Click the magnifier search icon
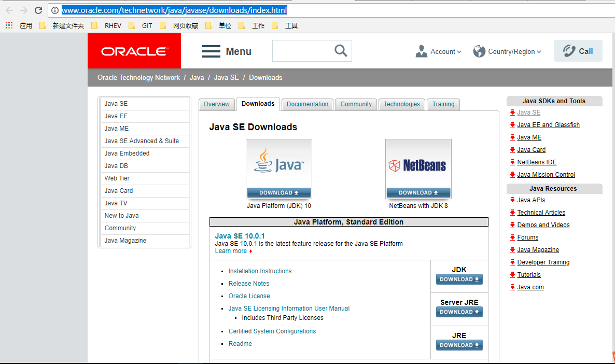Image resolution: width=615 pixels, height=364 pixels. (x=341, y=51)
